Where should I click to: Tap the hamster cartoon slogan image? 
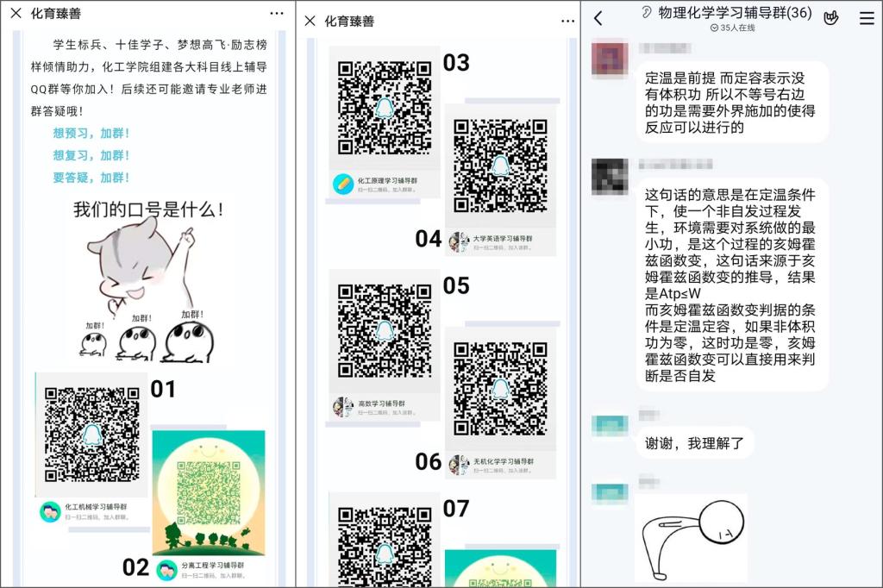pos(147,280)
